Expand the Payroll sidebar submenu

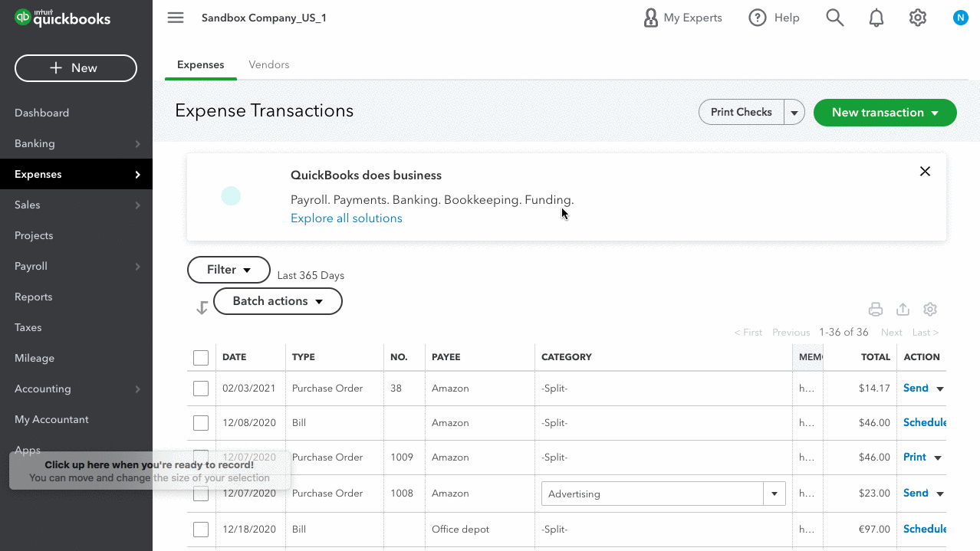(137, 266)
